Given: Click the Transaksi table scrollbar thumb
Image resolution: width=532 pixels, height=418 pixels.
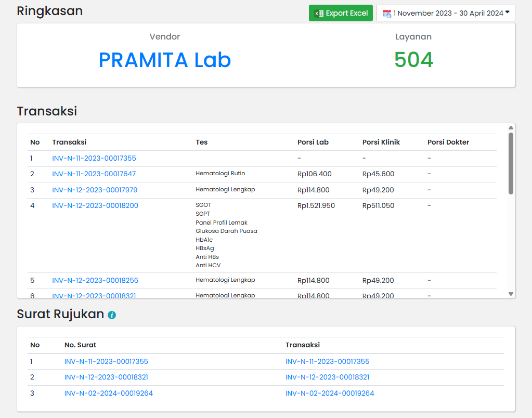Looking at the screenshot, I should coord(511,163).
